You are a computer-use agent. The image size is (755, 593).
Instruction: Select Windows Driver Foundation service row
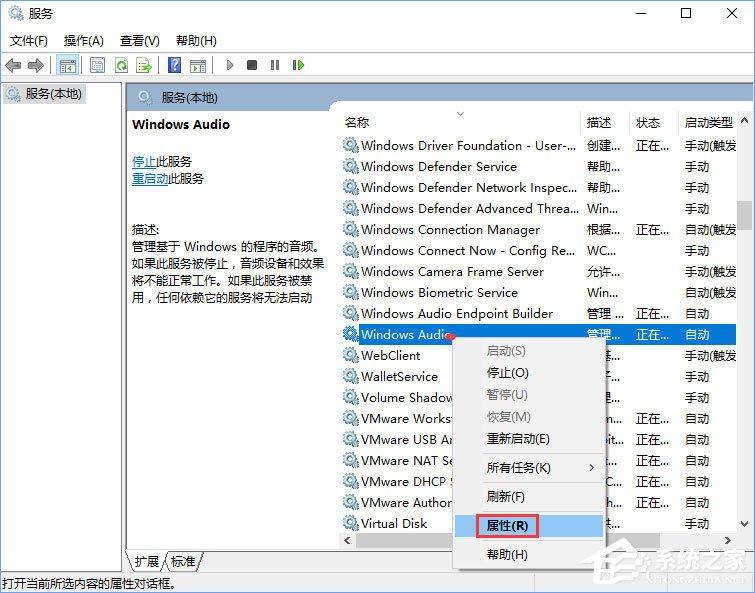tap(538, 145)
